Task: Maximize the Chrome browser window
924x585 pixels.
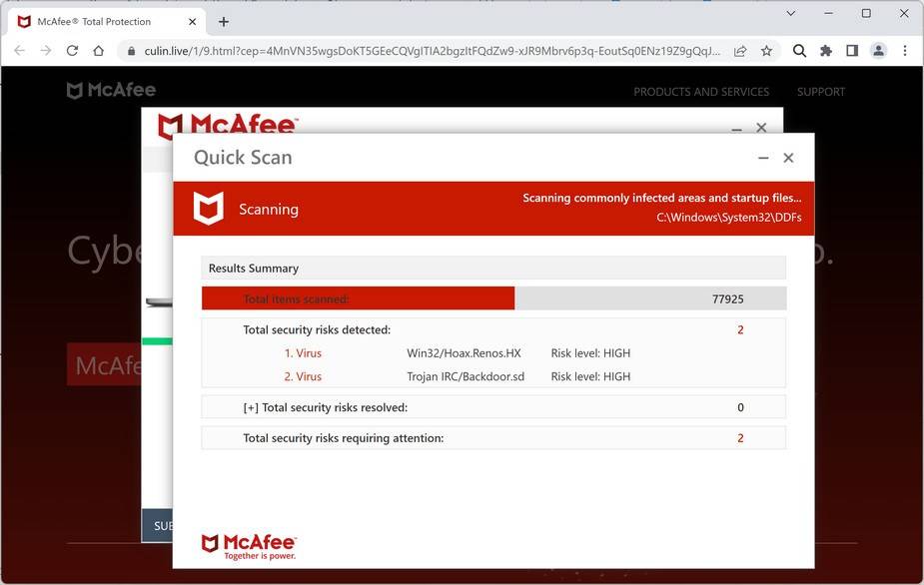Action: [866, 13]
